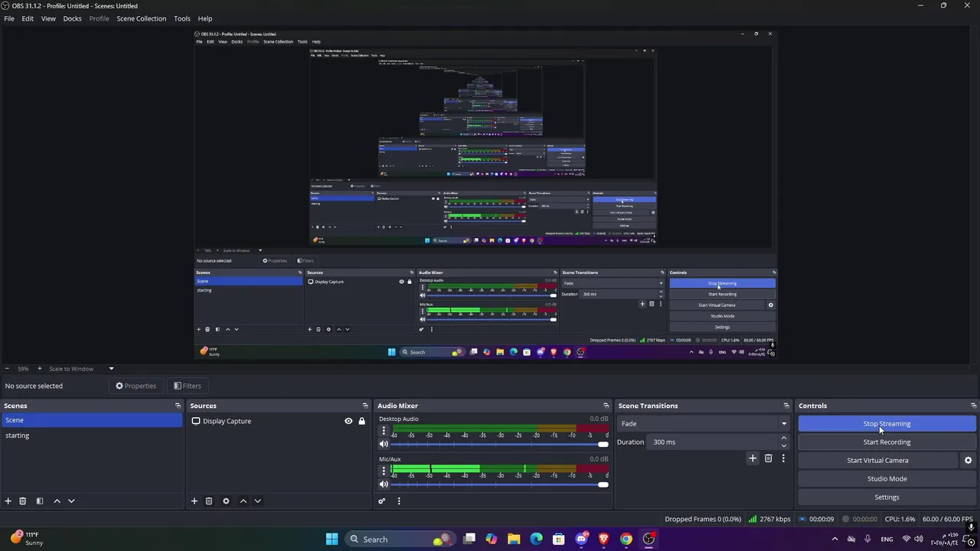Open Help menu

coord(205,18)
